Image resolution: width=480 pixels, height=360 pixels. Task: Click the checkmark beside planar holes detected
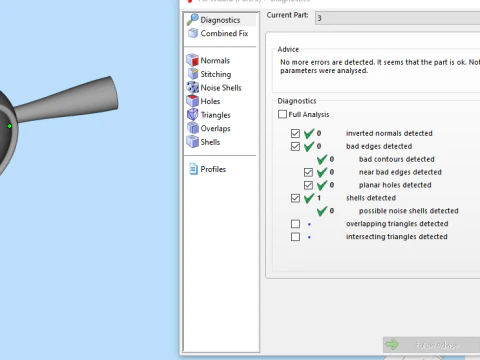pos(322,185)
